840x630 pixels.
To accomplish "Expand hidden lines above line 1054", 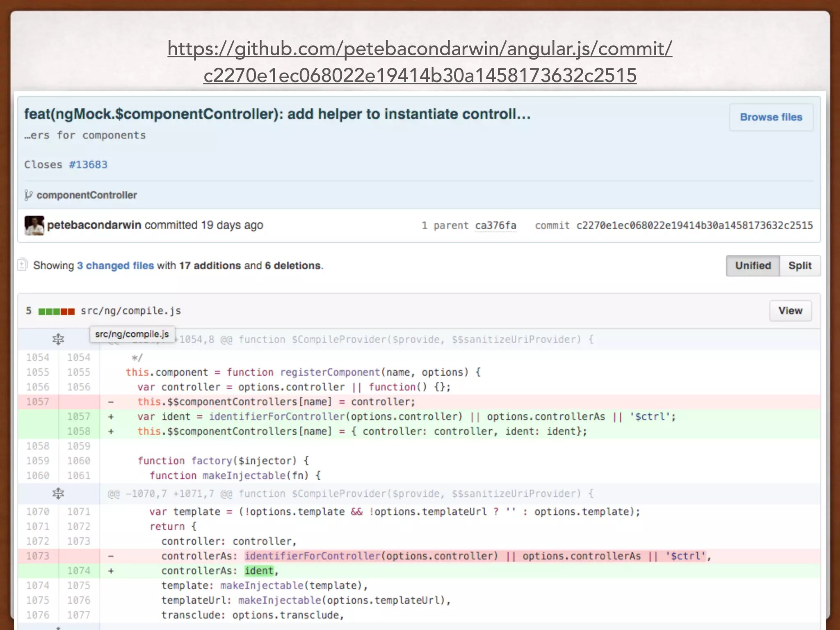I will [58, 340].
